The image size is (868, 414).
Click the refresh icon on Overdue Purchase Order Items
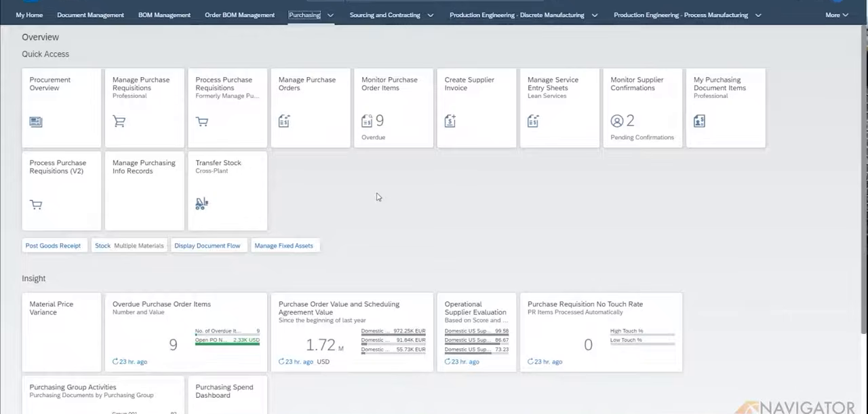click(115, 362)
